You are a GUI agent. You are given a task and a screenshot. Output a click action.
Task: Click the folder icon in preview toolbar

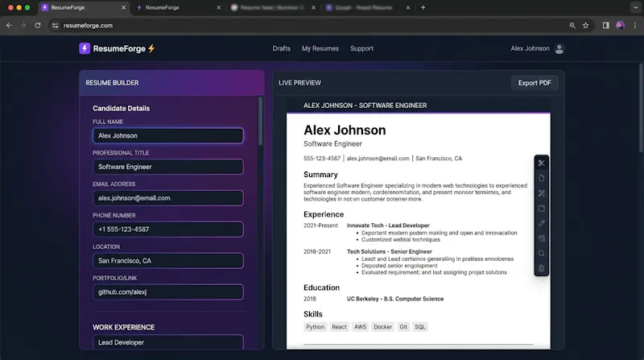tap(541, 209)
